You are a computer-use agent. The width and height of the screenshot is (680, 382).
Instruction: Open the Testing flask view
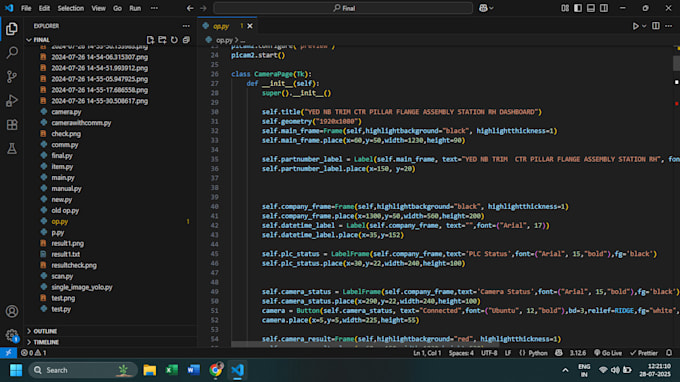12,149
